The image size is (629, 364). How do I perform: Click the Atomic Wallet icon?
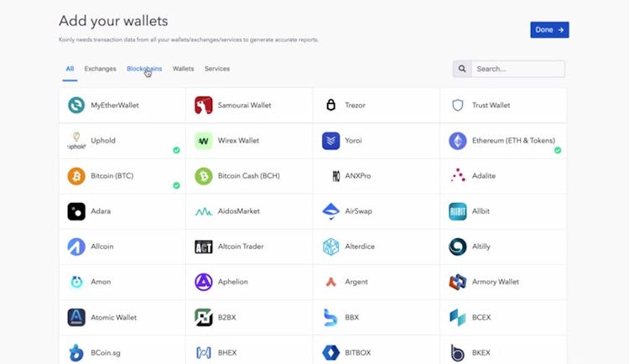click(76, 317)
